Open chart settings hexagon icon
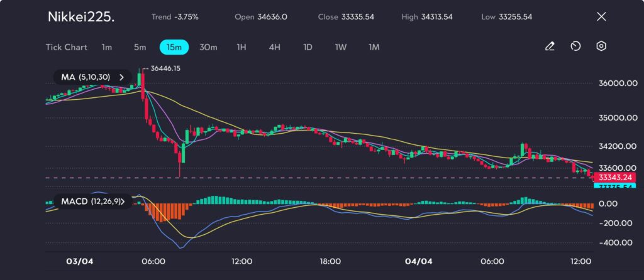644x280 pixels. pyautogui.click(x=601, y=46)
